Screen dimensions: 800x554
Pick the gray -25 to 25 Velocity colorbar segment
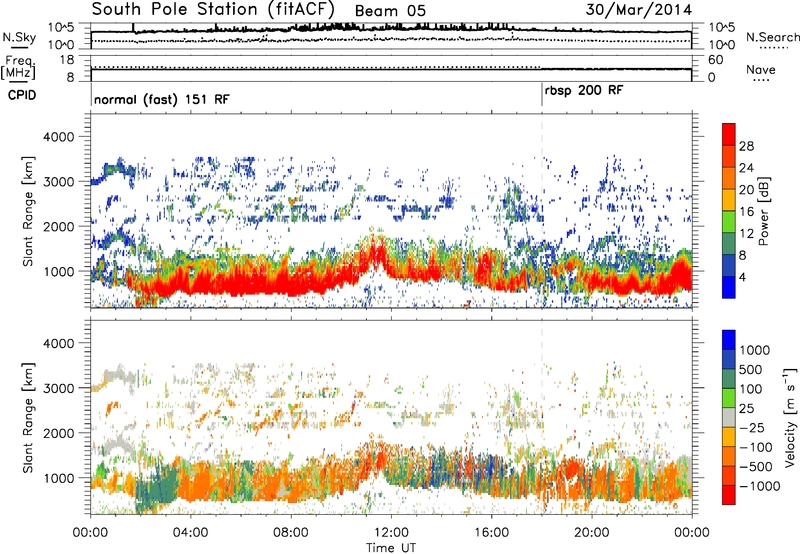[x=729, y=417]
